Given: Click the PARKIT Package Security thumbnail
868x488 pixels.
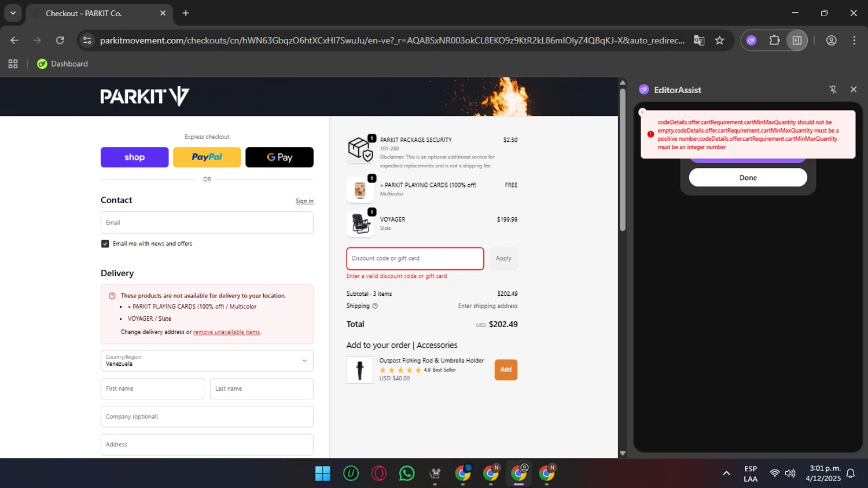Looking at the screenshot, I should (x=360, y=149).
